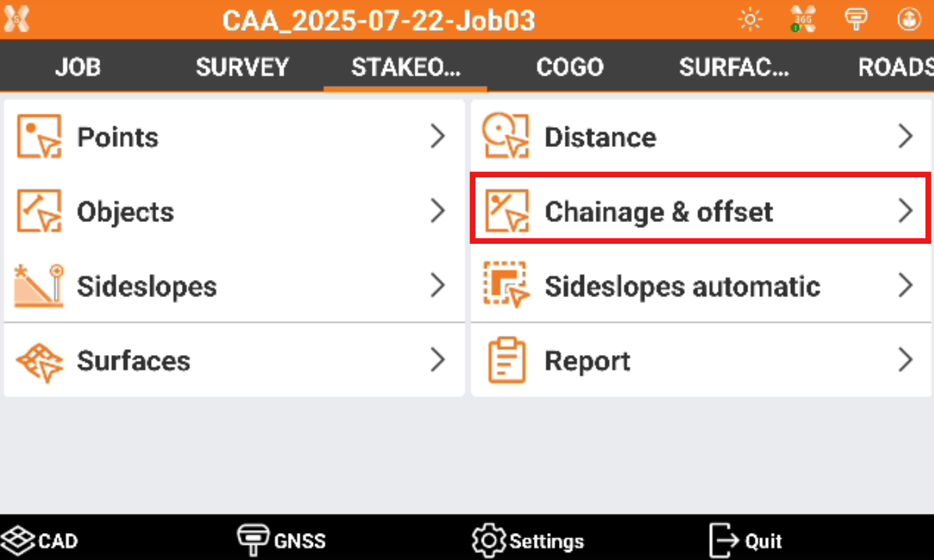Click the Surfaces mesh icon
Viewport: 934px width, 560px height.
pyautogui.click(x=39, y=361)
